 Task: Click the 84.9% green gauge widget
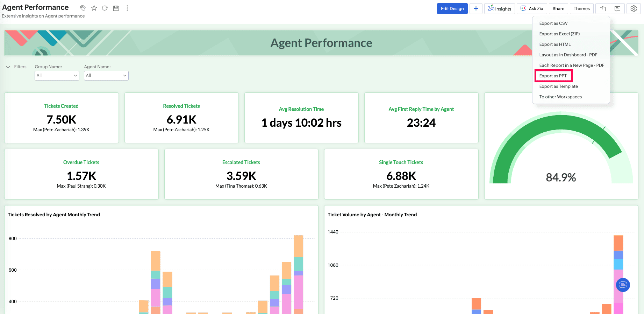tap(561, 151)
